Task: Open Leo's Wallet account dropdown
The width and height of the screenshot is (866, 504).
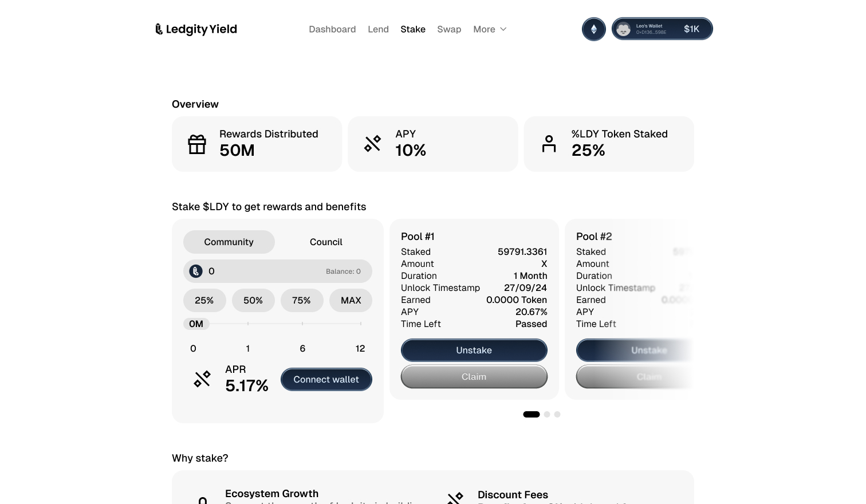Action: click(662, 29)
